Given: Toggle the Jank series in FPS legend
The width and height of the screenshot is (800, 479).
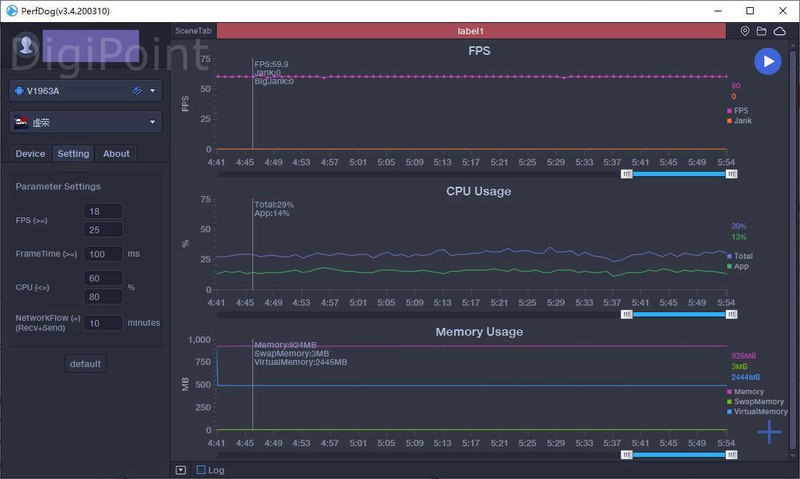Looking at the screenshot, I should (741, 121).
